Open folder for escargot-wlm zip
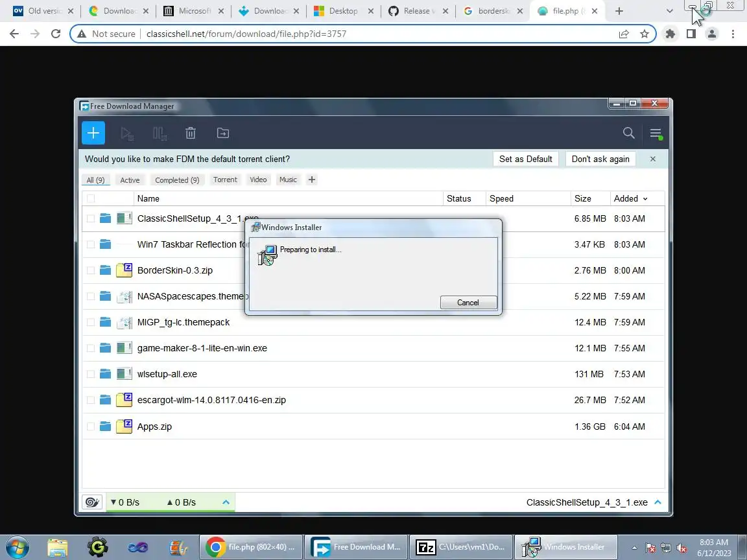This screenshot has height=560, width=747. pos(105,400)
